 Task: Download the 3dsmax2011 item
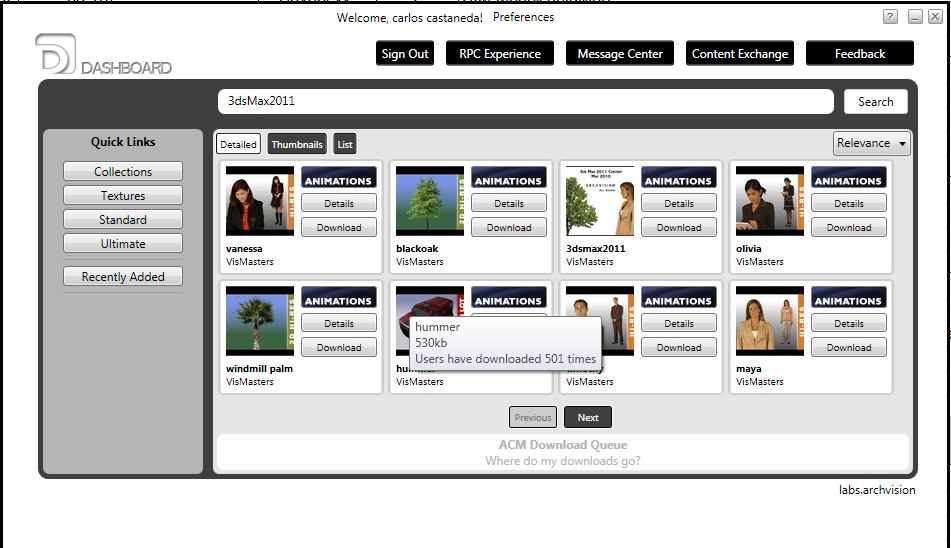pyautogui.click(x=678, y=227)
